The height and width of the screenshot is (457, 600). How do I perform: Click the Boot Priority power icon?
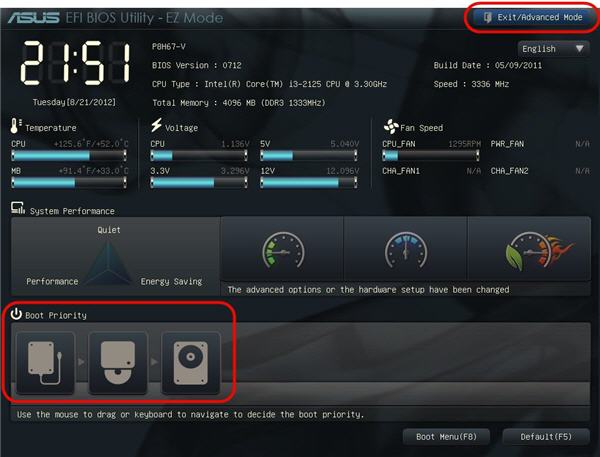coord(16,314)
